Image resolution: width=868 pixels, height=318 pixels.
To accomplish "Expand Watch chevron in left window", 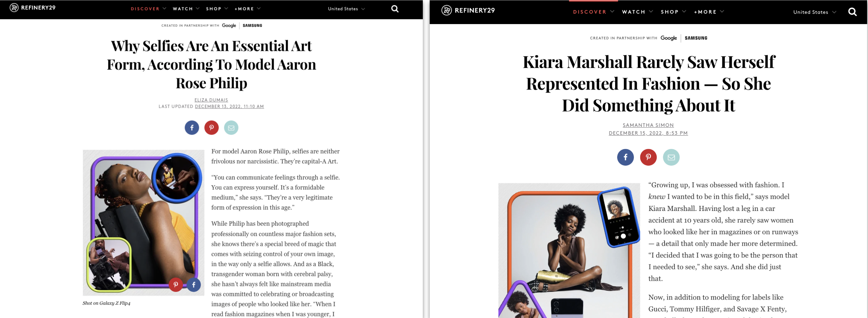I will tap(197, 8).
